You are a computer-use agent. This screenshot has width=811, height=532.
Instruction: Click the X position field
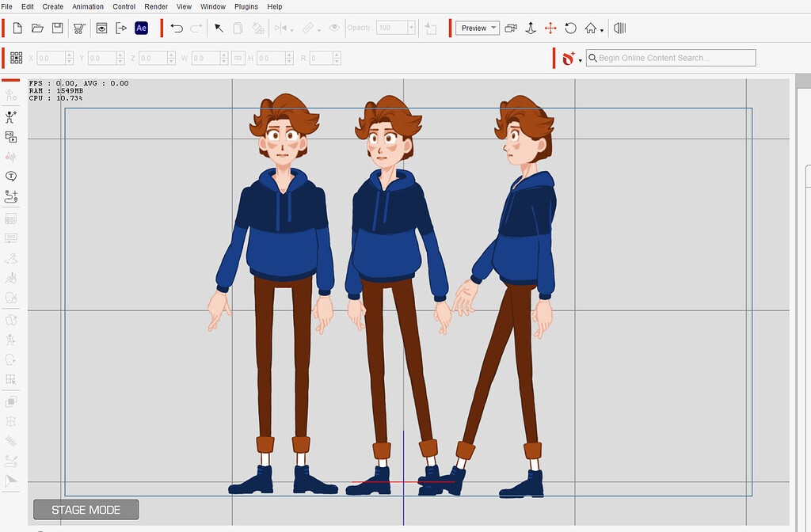coord(51,58)
